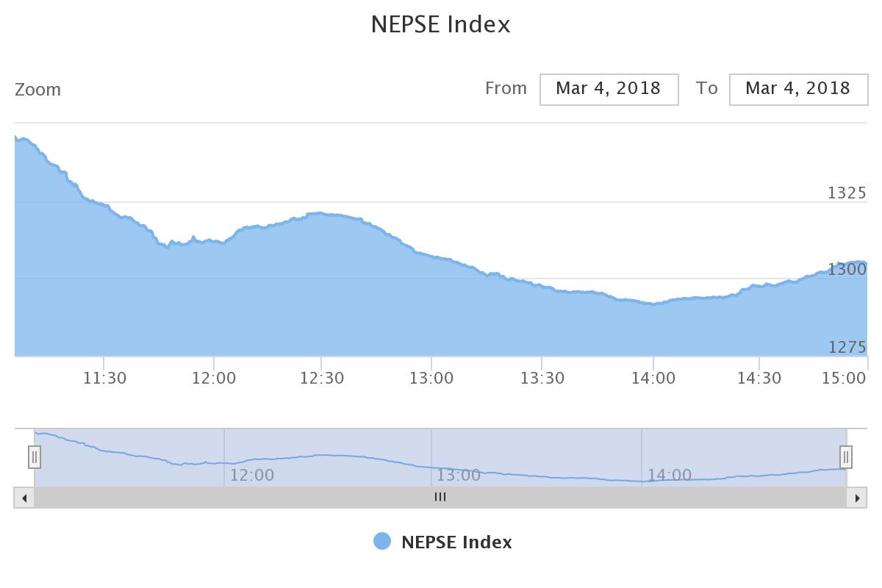Click the chart low point at 14:00
Viewport: 882px width, 588px height.
pos(653,304)
